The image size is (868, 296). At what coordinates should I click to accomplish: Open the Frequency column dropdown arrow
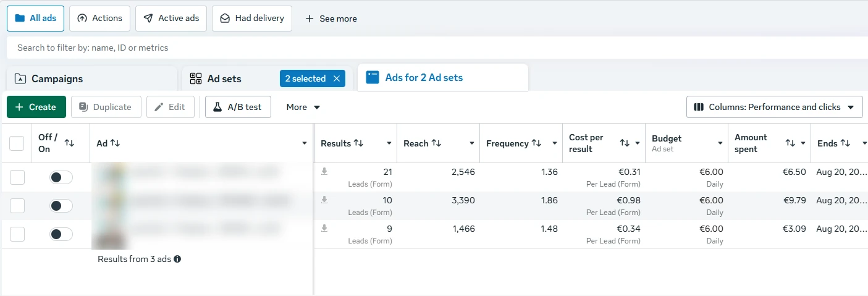tap(555, 143)
